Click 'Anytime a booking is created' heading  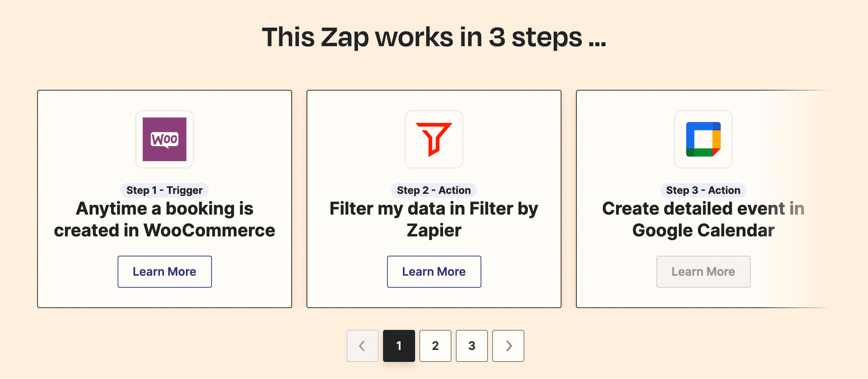point(165,219)
